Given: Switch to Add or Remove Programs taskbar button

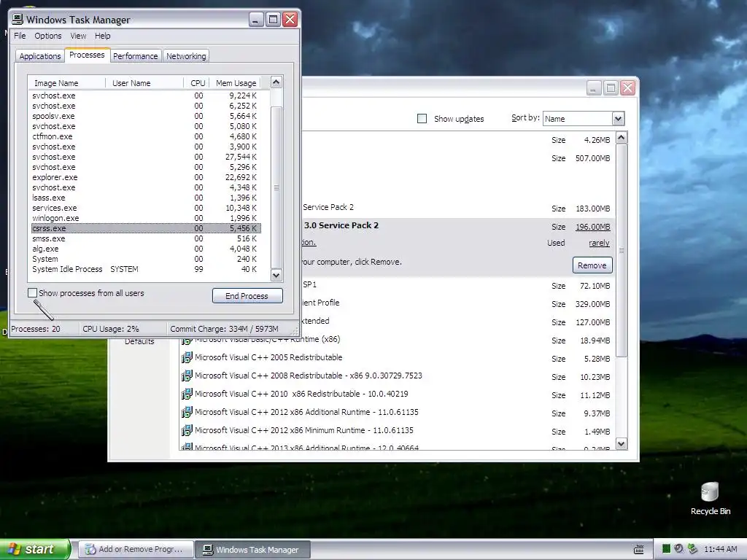Looking at the screenshot, I should [136, 550].
